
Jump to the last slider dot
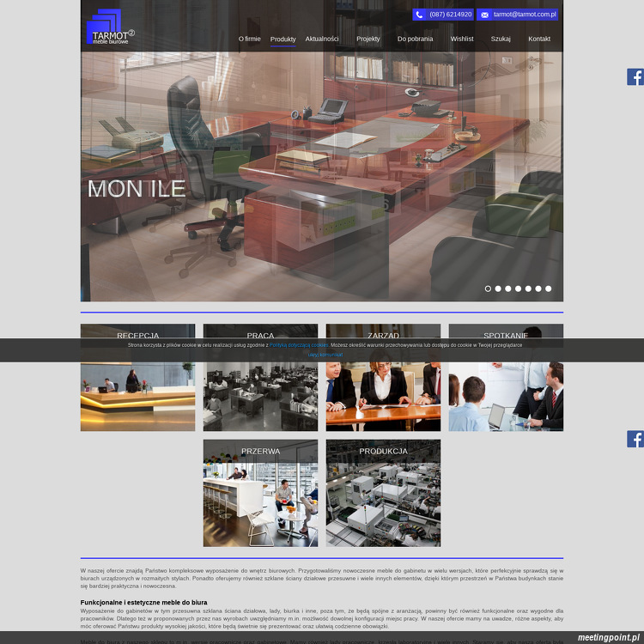549,289
